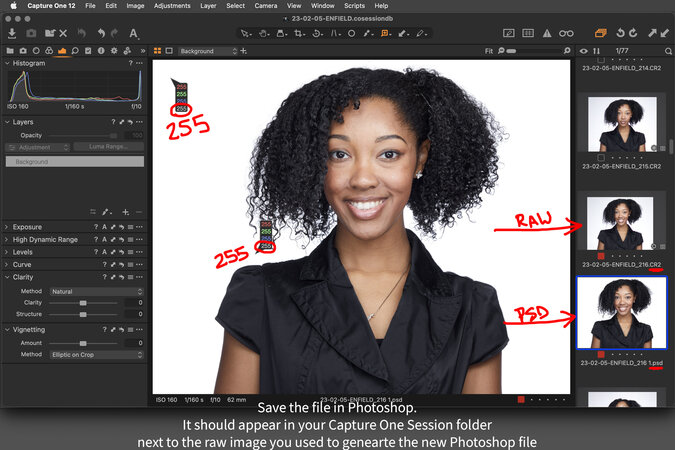The height and width of the screenshot is (450, 675).
Task: Select the Background layer in Layers panel
Action: (x=74, y=161)
